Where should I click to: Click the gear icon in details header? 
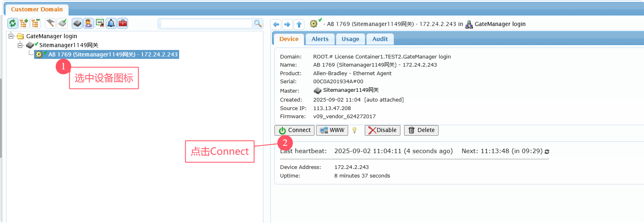pos(315,24)
